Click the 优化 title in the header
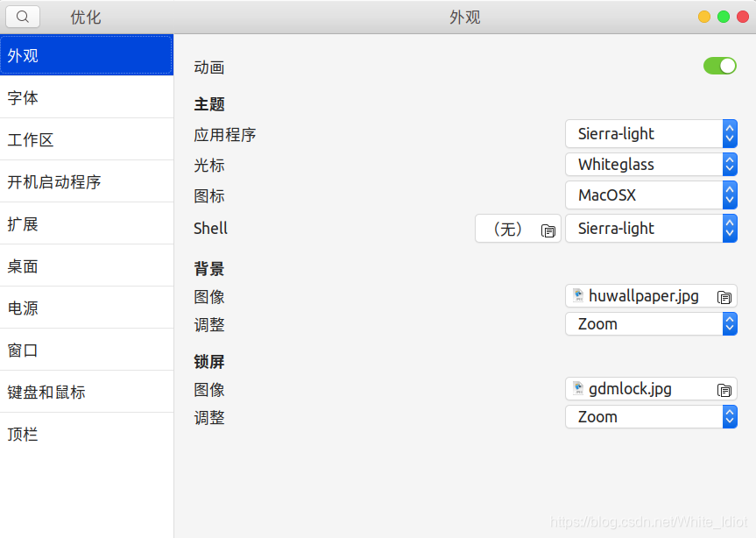 (x=85, y=18)
